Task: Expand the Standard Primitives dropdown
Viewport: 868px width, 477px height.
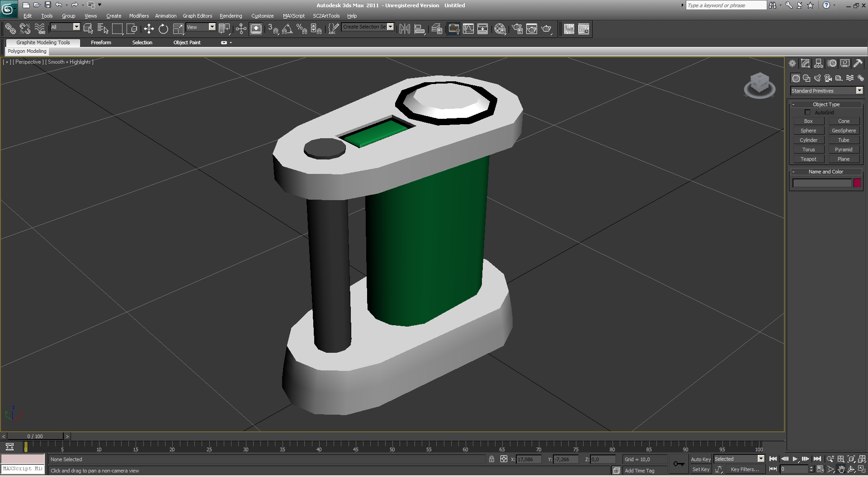Action: click(x=859, y=91)
